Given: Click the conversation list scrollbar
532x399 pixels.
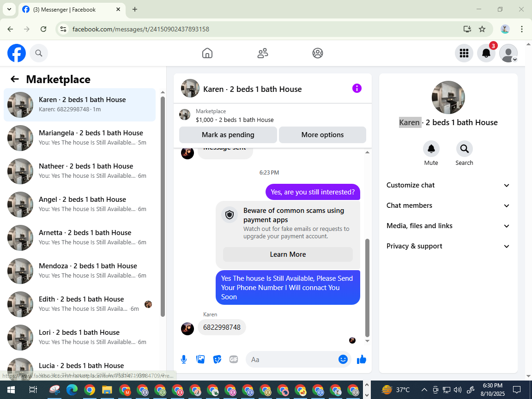Looking at the screenshot, I should coord(163,206).
